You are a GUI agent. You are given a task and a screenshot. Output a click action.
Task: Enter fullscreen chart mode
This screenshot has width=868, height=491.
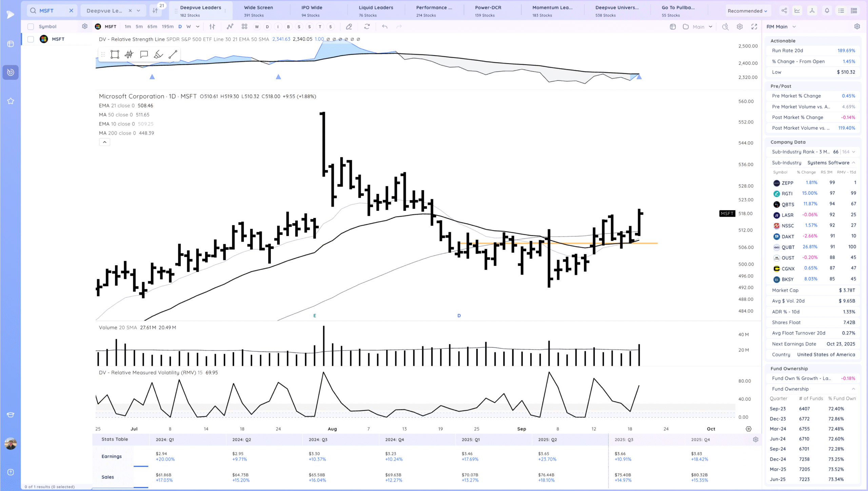[754, 26]
